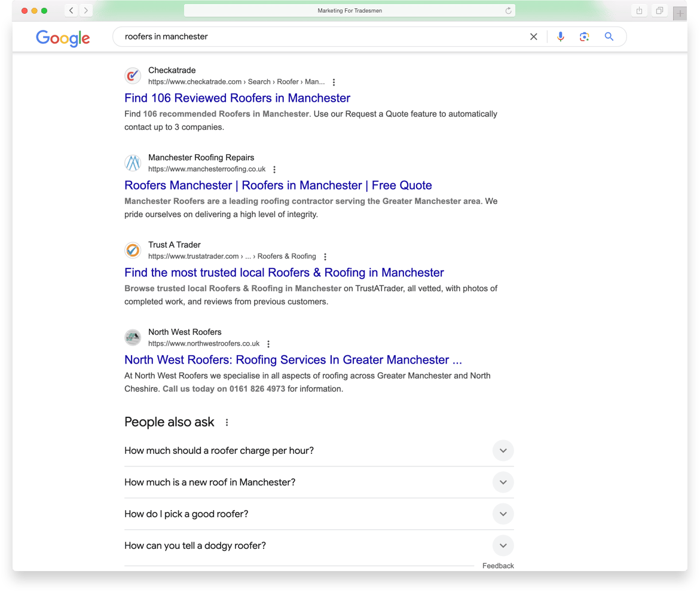The height and width of the screenshot is (592, 700).
Task: Submit search with the magnifying glass icon
Action: tap(609, 36)
